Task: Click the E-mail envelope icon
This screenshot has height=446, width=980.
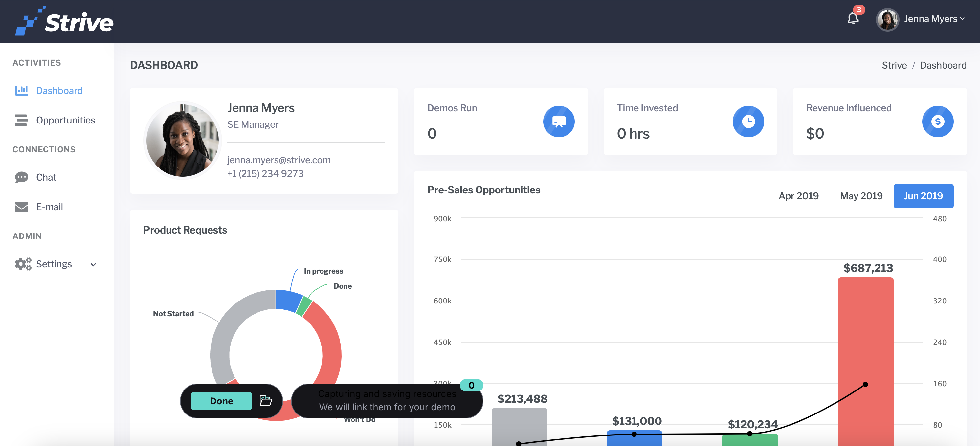Action: (21, 207)
